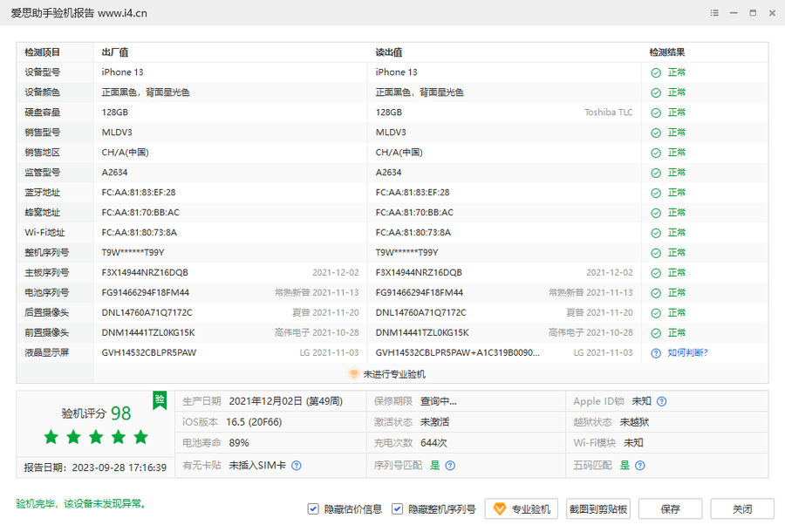
Task: Click the five-star rating under 验机评分
Action: point(96,437)
